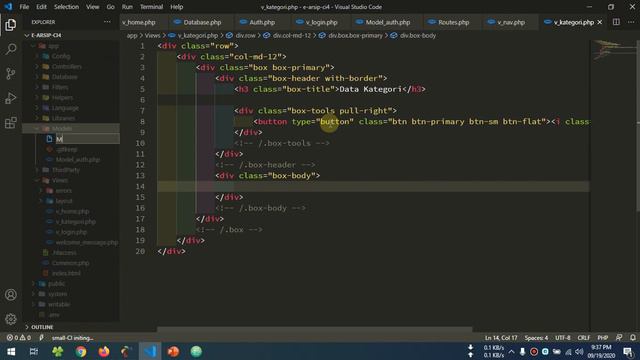The image size is (640, 360).
Task: Open the Selection menu
Action: 66,7
